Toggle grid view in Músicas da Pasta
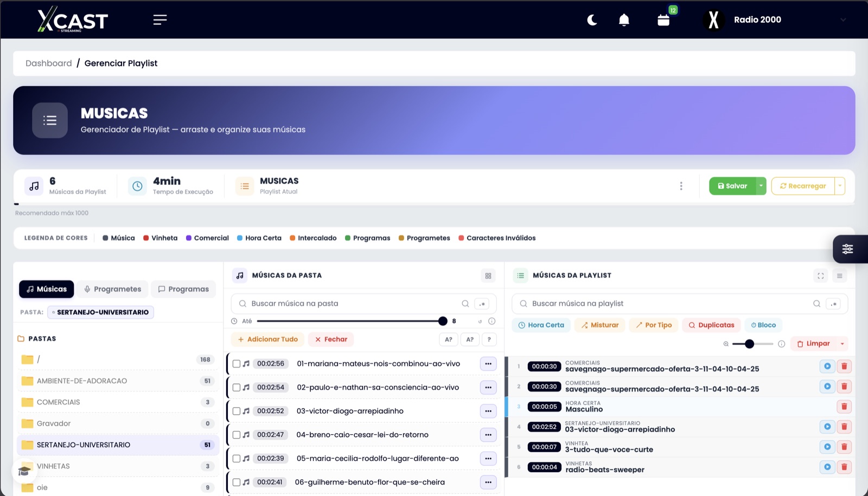This screenshot has height=496, width=868. pyautogui.click(x=488, y=276)
